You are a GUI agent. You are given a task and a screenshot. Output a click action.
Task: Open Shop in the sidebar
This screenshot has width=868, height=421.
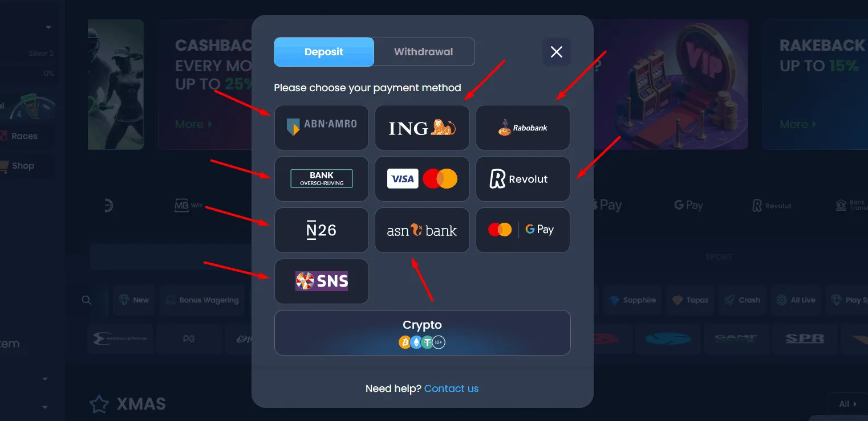coord(23,166)
